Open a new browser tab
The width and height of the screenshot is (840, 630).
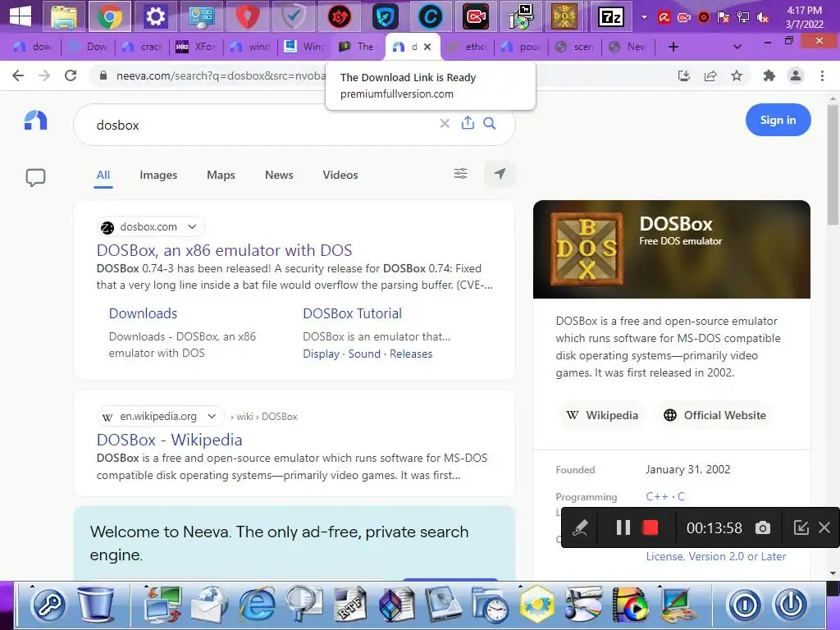click(x=673, y=47)
